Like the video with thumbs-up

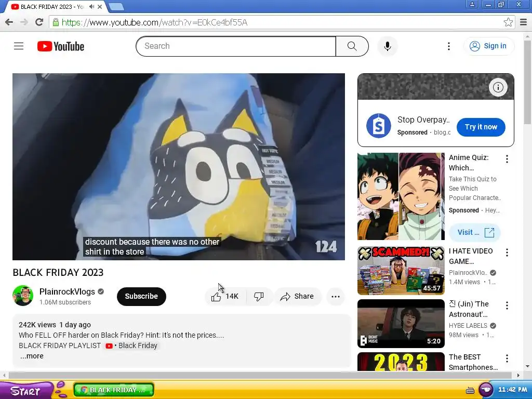coord(225,297)
